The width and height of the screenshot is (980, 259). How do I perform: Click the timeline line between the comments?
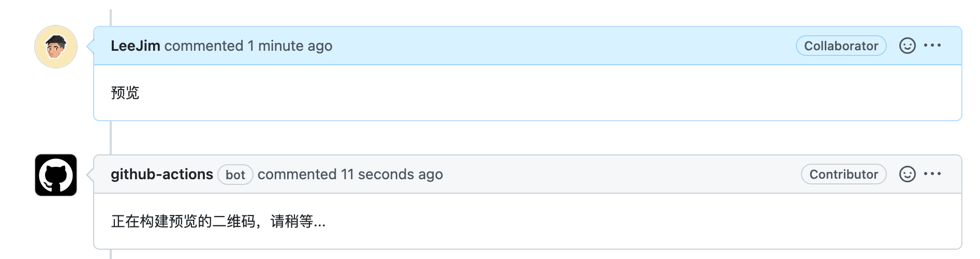(111, 138)
